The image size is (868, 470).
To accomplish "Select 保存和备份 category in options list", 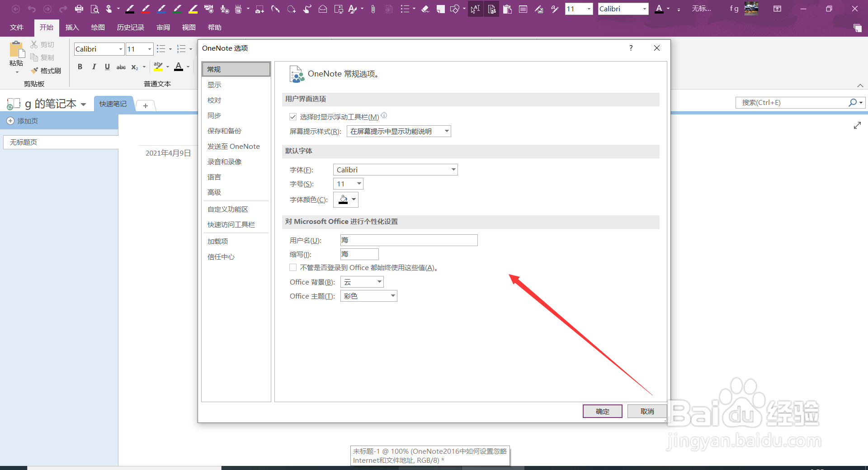I will coord(236,131).
